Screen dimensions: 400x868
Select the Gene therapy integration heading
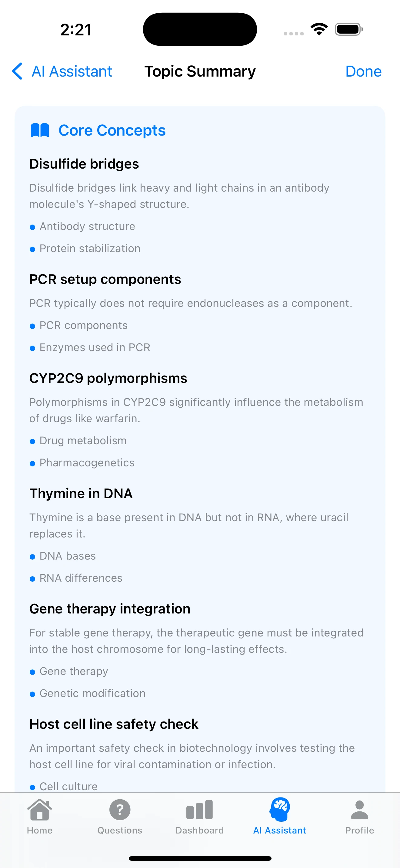110,609
